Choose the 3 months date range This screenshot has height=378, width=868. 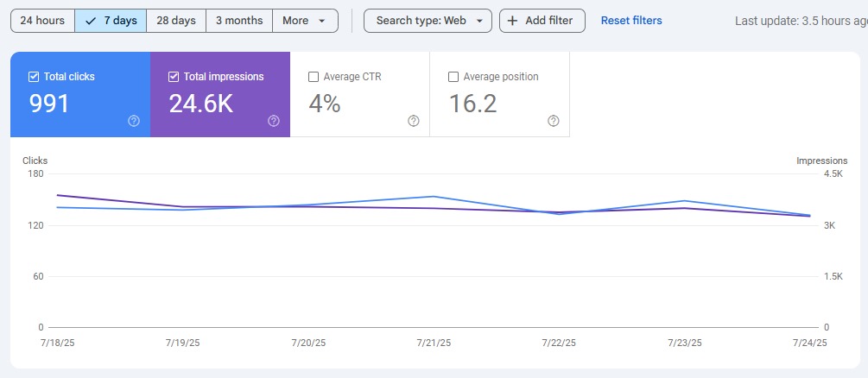pos(239,21)
